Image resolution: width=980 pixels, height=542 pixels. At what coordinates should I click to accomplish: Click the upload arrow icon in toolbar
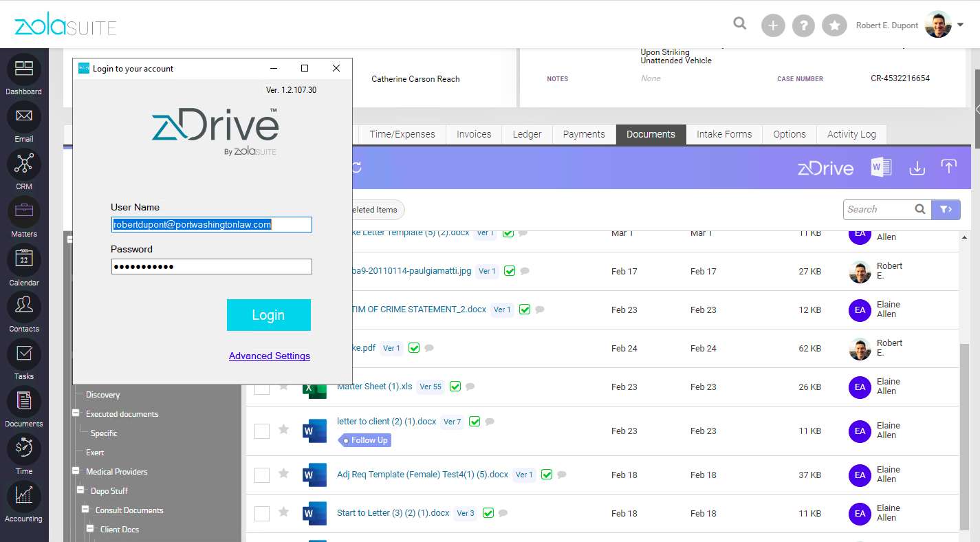pos(948,167)
